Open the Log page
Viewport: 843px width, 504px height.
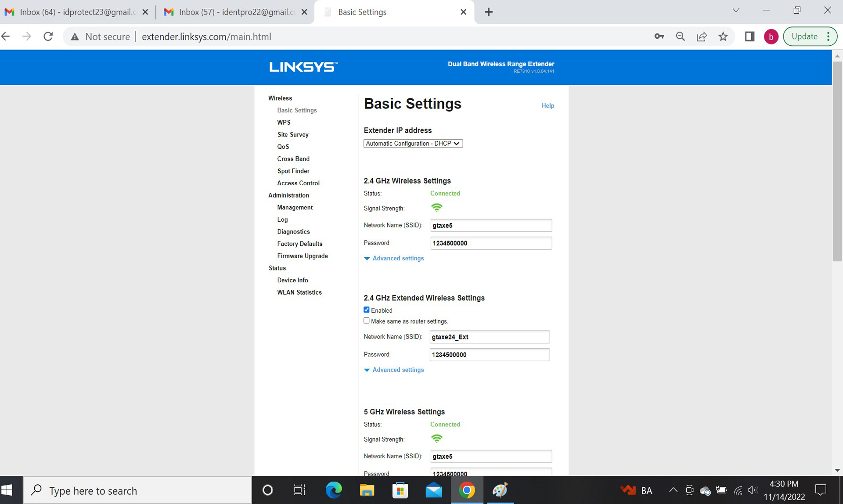282,220
